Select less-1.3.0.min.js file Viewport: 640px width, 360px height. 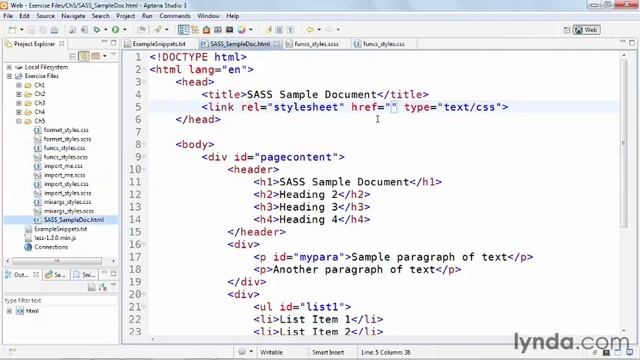point(55,238)
